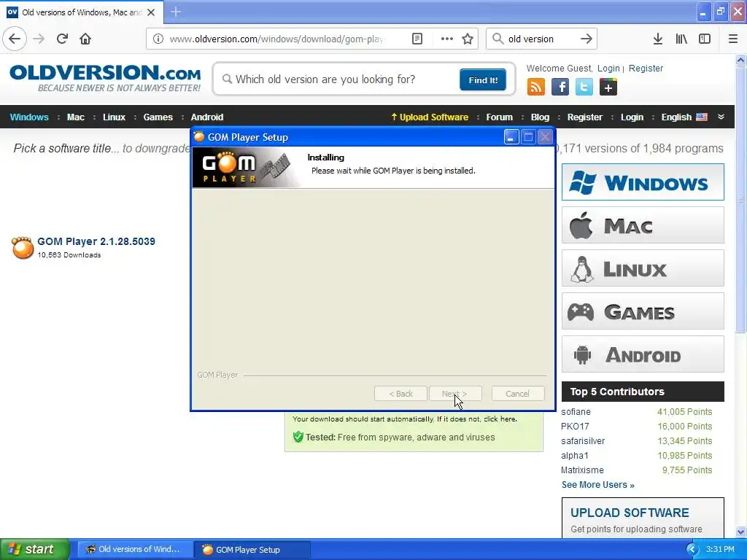Click the page scrollbar down arrow
747x560 pixels.
(x=740, y=532)
